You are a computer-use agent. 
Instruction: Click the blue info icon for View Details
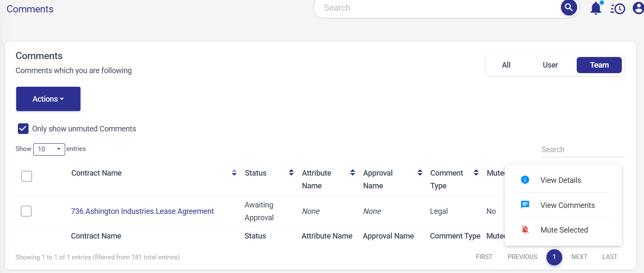[525, 180]
